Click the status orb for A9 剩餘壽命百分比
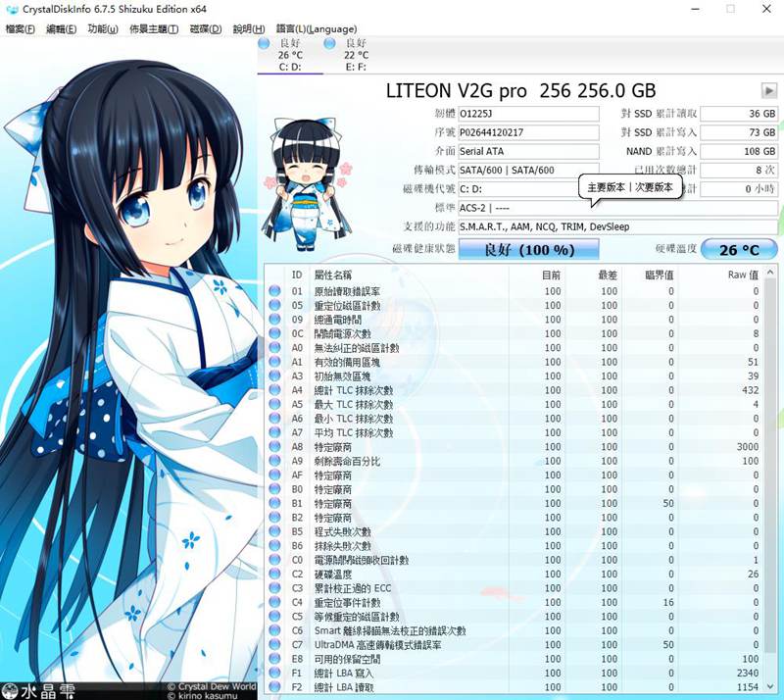This screenshot has width=784, height=700. click(x=274, y=461)
